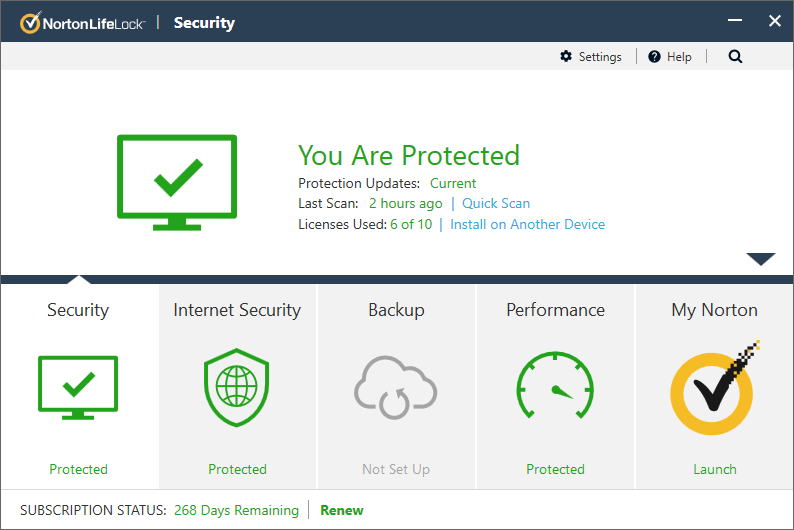Click the Not Set Up backup status
Viewport: 794px width, 530px height.
coord(396,469)
